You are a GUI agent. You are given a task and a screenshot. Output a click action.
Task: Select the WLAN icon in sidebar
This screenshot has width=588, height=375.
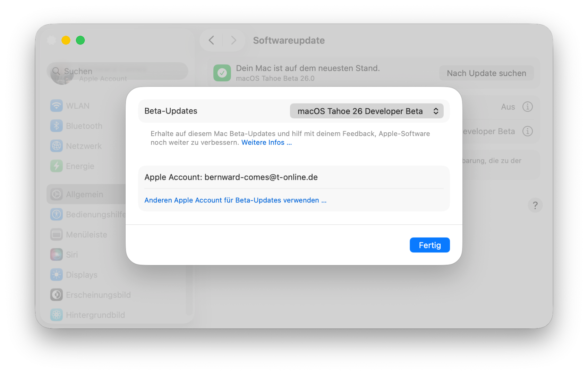(x=57, y=106)
